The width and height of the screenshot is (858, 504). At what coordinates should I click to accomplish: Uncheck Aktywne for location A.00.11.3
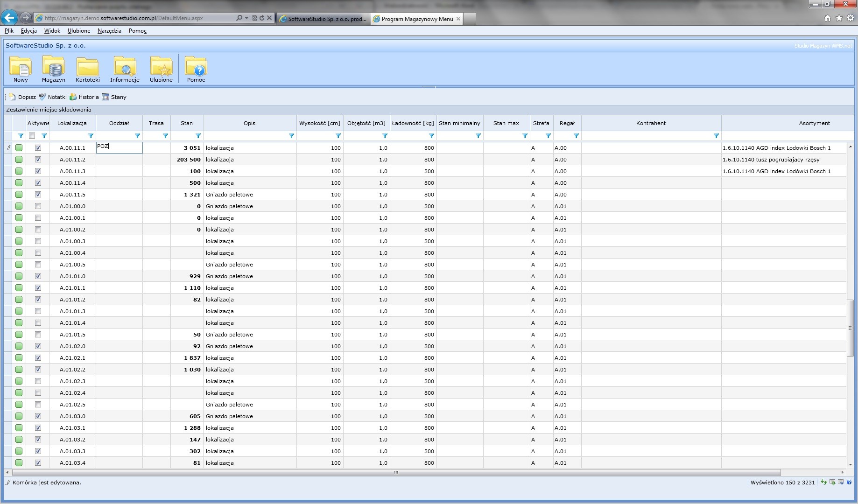[x=38, y=171]
